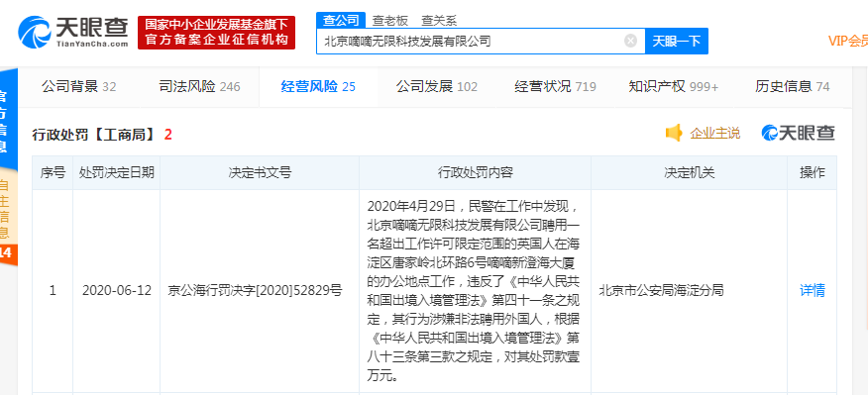Open 详情 for penalty row 1

click(x=813, y=290)
